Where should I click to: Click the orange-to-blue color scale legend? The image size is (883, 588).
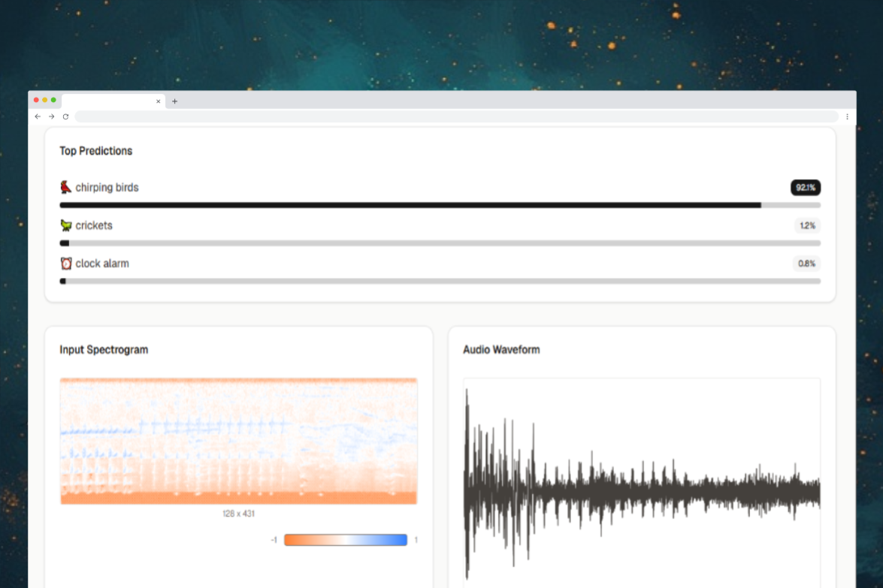[x=345, y=540]
